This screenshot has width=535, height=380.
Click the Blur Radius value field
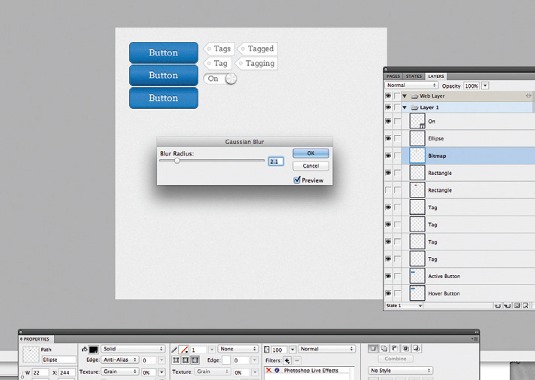click(276, 161)
